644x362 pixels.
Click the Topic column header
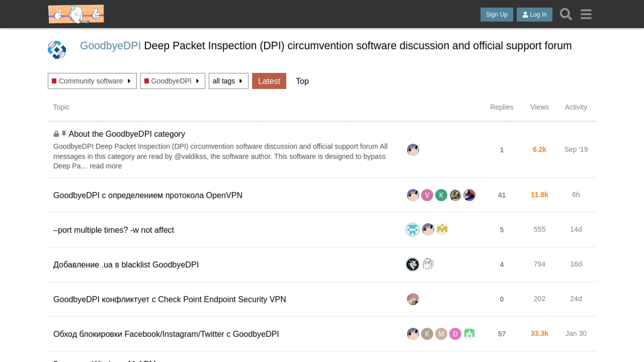pos(61,107)
